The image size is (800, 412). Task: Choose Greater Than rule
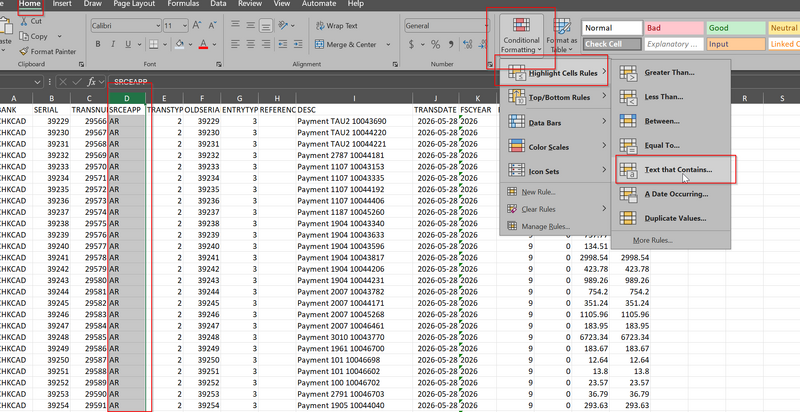pyautogui.click(x=671, y=72)
